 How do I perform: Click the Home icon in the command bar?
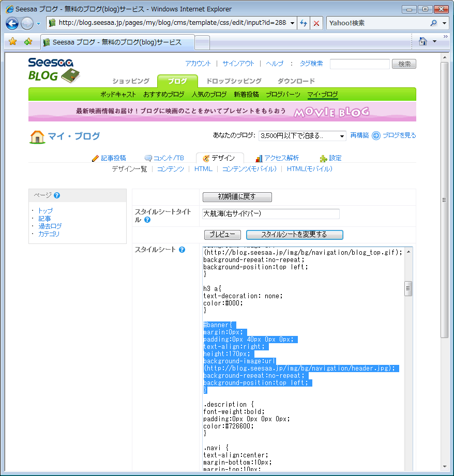pos(422,41)
